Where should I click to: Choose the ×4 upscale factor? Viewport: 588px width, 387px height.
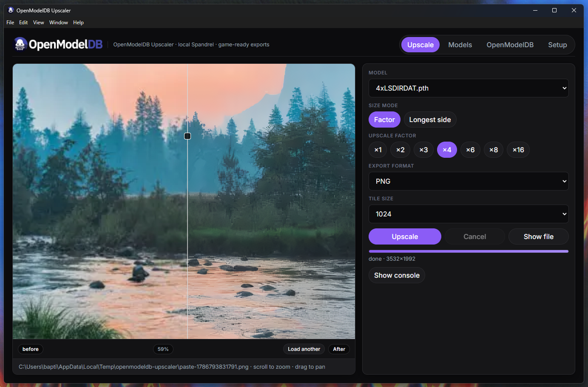coord(447,150)
